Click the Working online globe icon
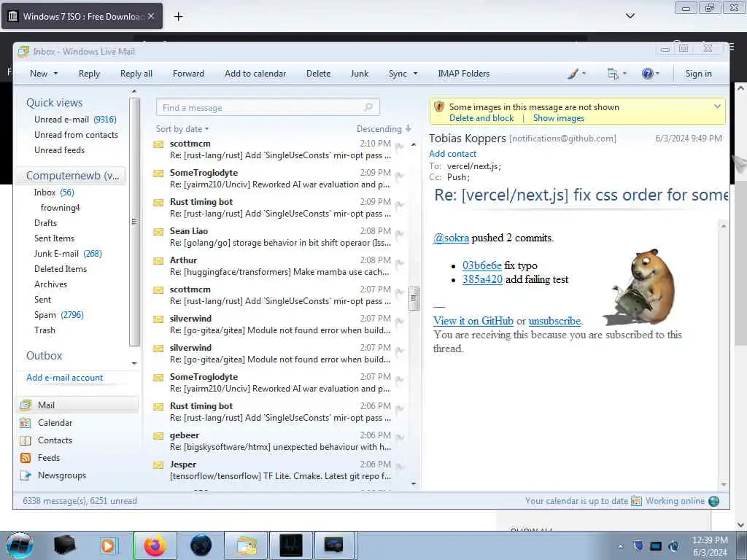 pos(713,501)
